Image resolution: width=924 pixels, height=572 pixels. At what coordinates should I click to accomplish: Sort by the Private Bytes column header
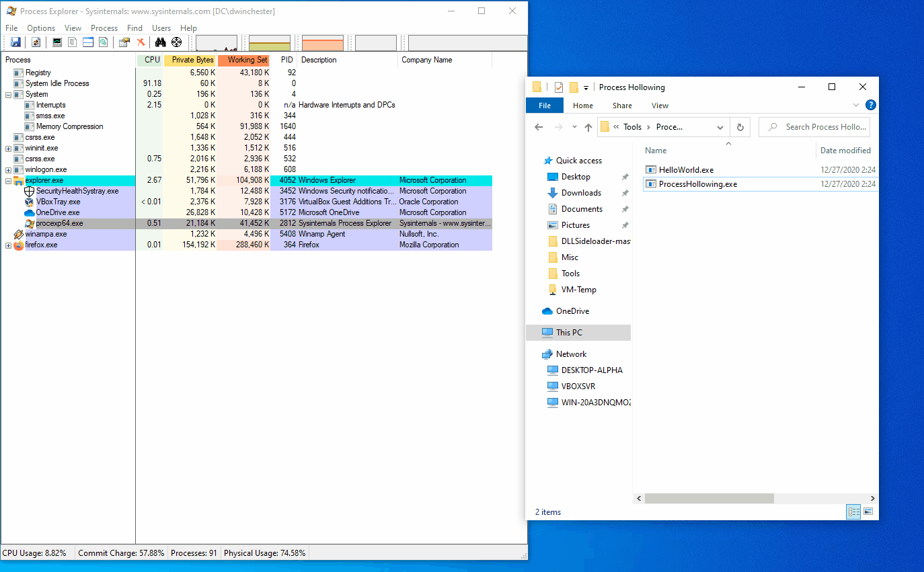click(190, 60)
